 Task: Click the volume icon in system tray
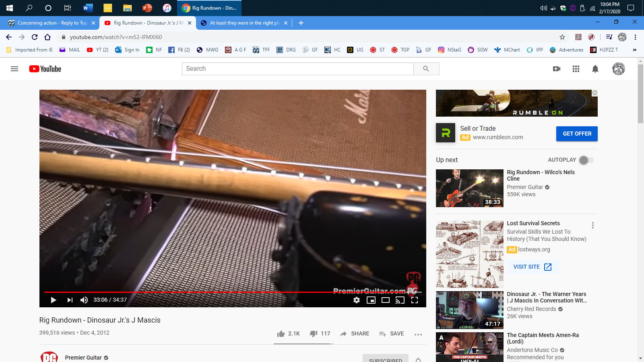click(x=543, y=8)
